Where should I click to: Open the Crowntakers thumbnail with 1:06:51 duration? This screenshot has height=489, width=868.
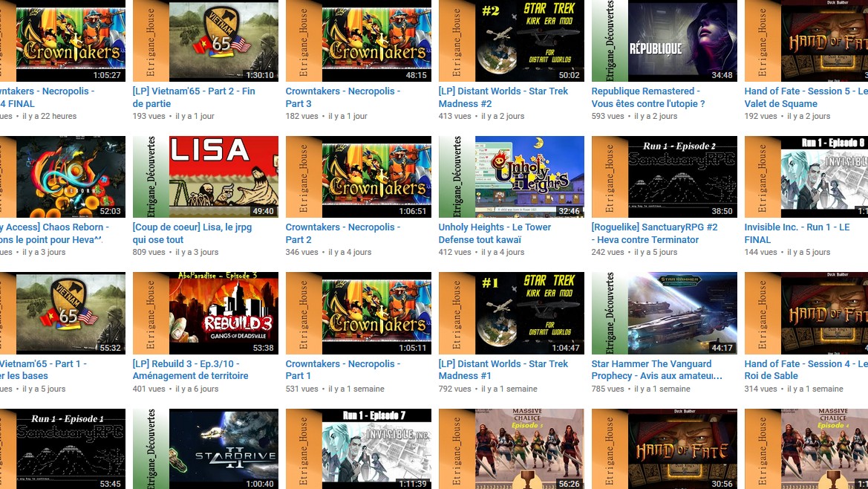(x=358, y=177)
